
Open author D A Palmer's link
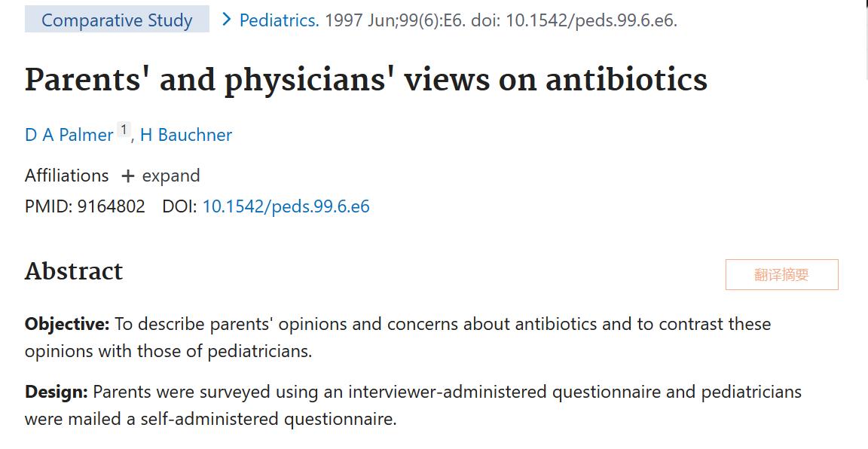click(69, 135)
